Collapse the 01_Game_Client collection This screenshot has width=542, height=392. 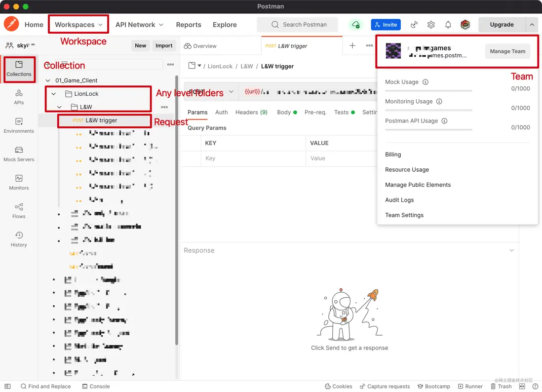pyautogui.click(x=48, y=80)
